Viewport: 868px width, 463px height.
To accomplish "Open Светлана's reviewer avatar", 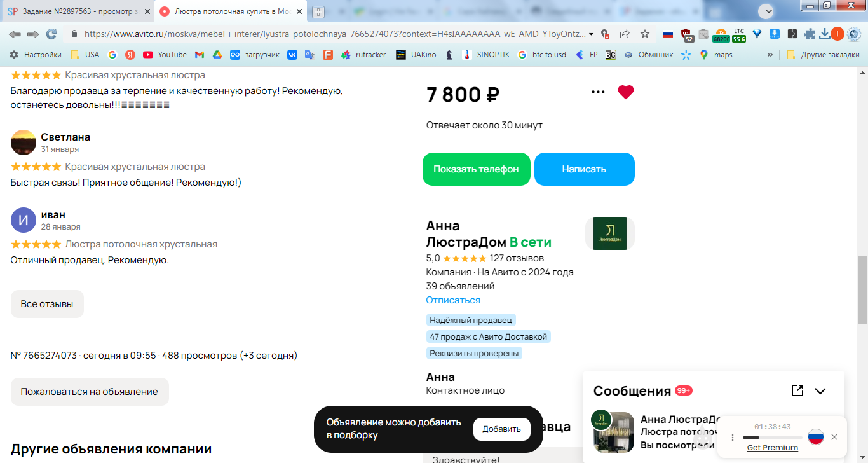I will [x=24, y=142].
